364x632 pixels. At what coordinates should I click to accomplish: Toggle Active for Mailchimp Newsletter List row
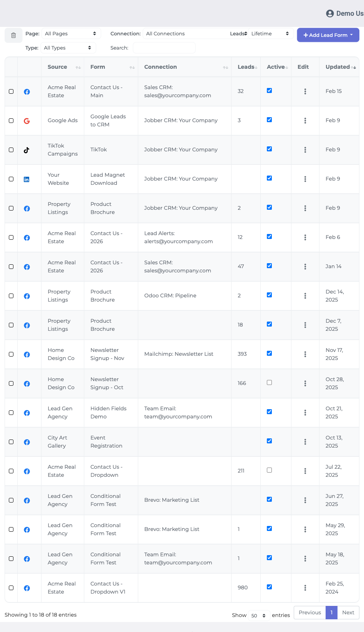point(270,353)
